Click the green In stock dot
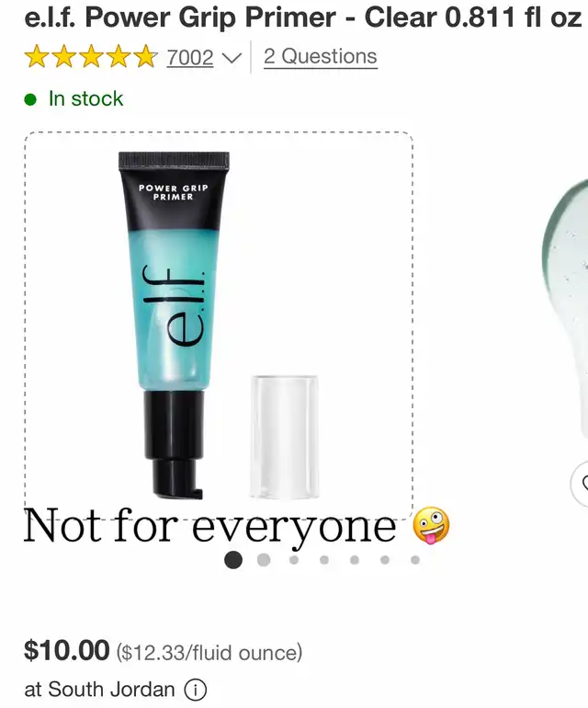The image size is (588, 708). pos(30,99)
